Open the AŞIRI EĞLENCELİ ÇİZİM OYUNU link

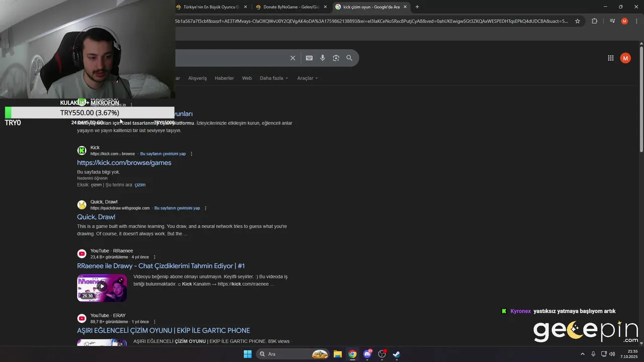pos(164,331)
